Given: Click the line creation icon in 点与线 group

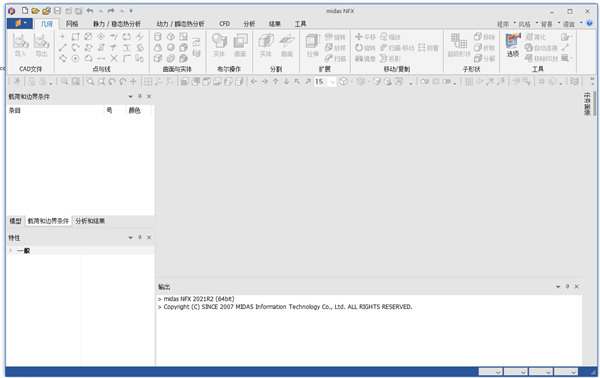Looking at the screenshot, I should tap(63, 47).
